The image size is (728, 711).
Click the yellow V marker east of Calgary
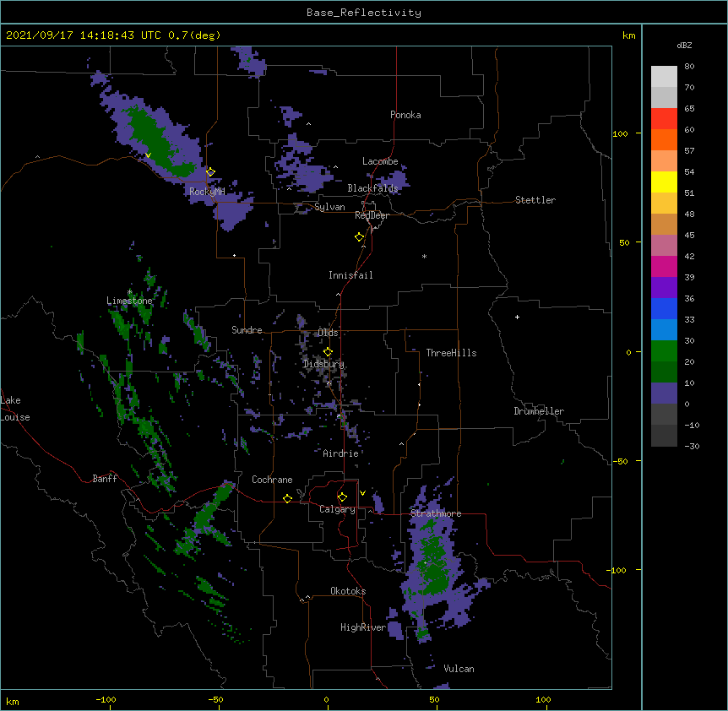click(362, 493)
